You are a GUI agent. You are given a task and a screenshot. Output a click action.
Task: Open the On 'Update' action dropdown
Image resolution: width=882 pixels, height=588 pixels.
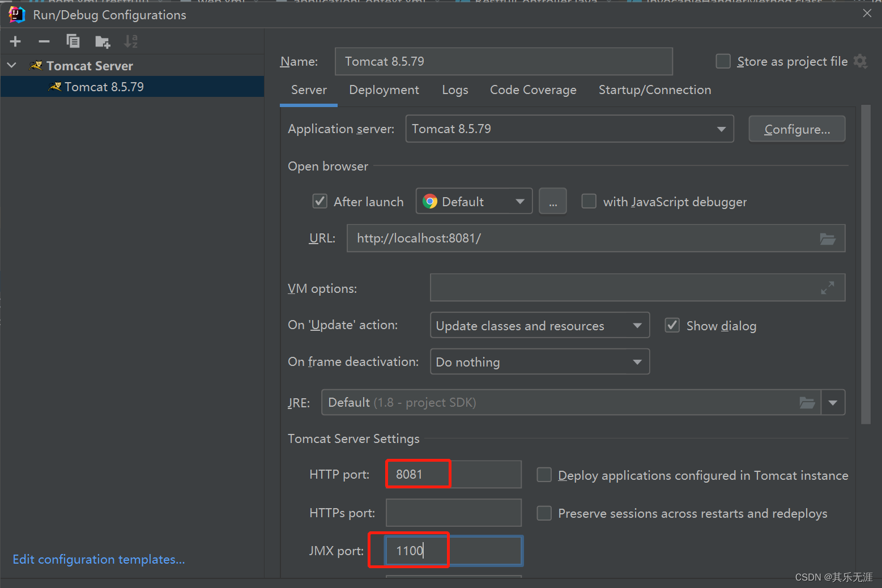coord(540,325)
